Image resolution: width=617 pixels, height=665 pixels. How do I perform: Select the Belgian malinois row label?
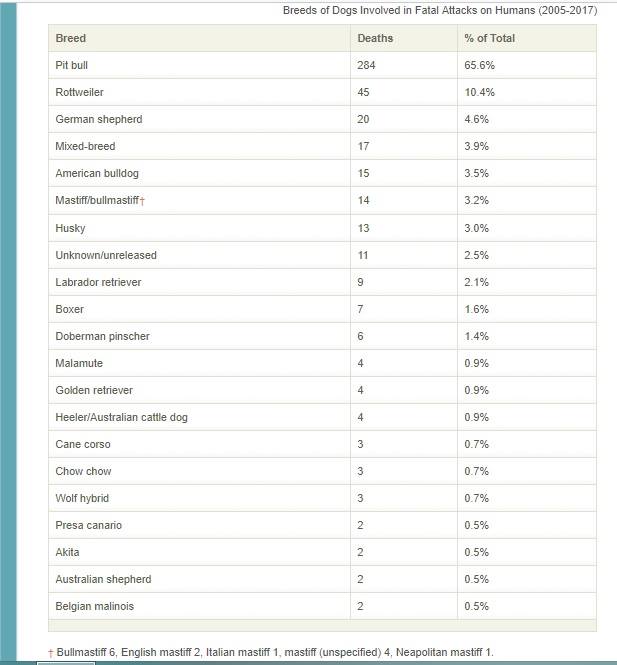(96, 606)
